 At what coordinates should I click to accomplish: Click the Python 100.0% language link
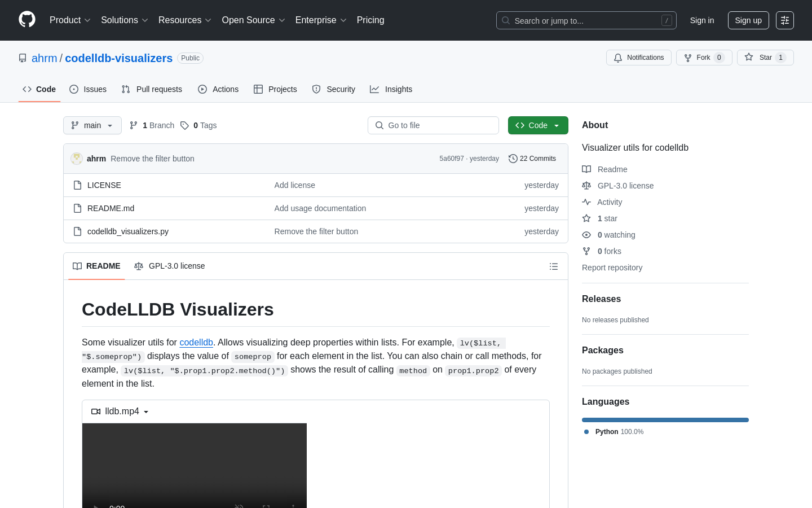pos(614,432)
